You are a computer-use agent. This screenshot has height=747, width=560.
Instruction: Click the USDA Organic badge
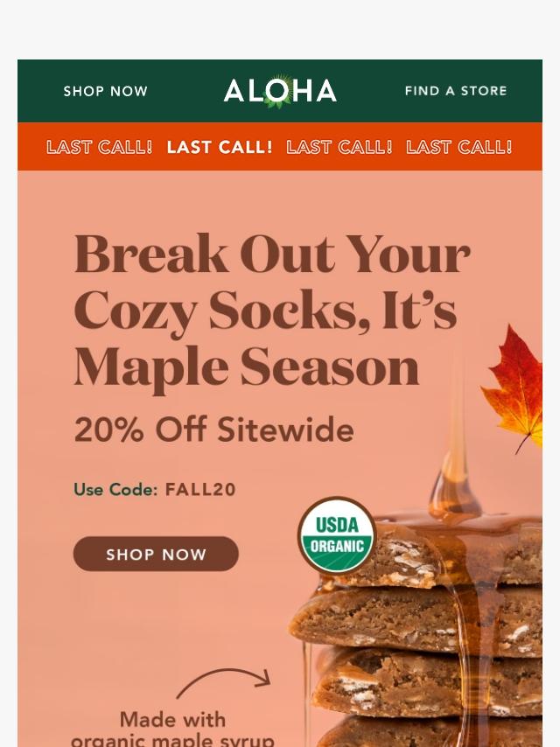pos(338,535)
